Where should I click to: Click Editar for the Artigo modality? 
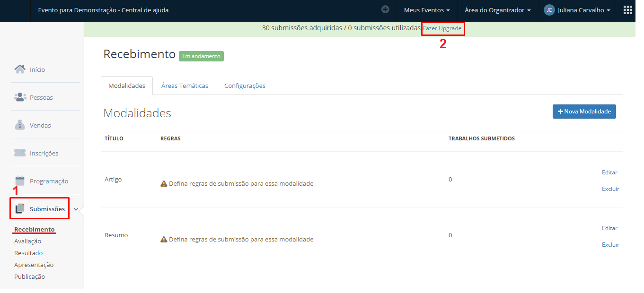pyautogui.click(x=609, y=172)
